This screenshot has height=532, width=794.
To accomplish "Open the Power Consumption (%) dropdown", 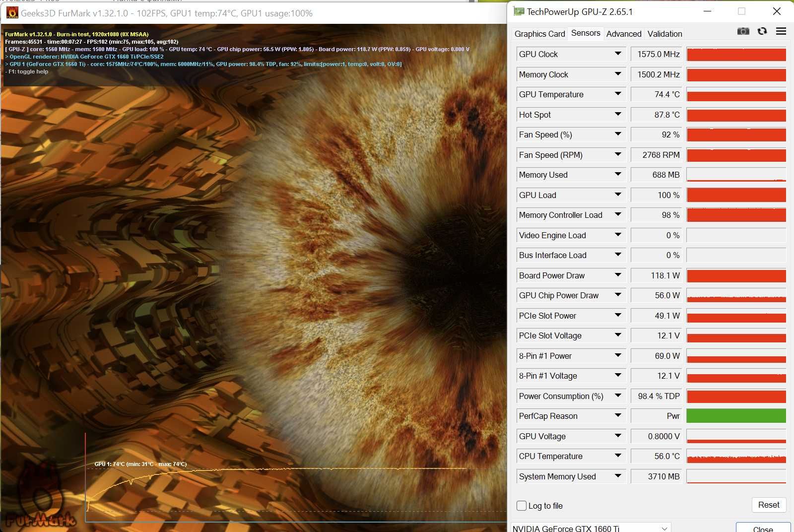I will [x=618, y=396].
